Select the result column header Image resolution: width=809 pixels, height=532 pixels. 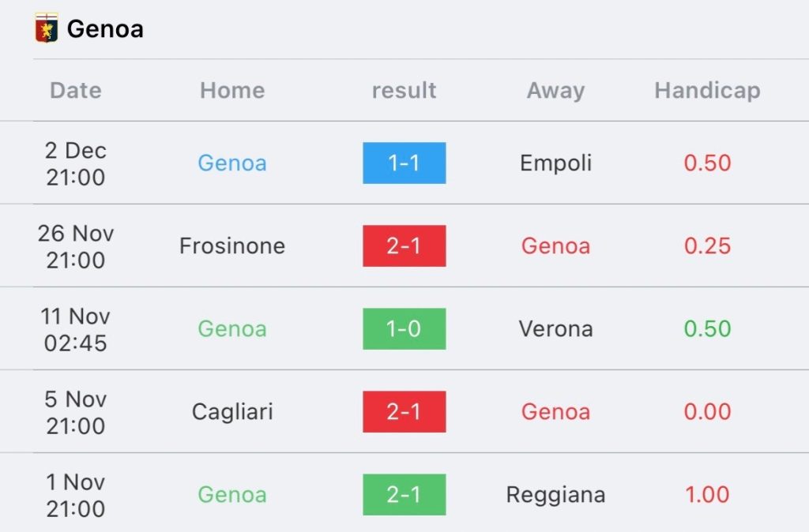point(404,90)
